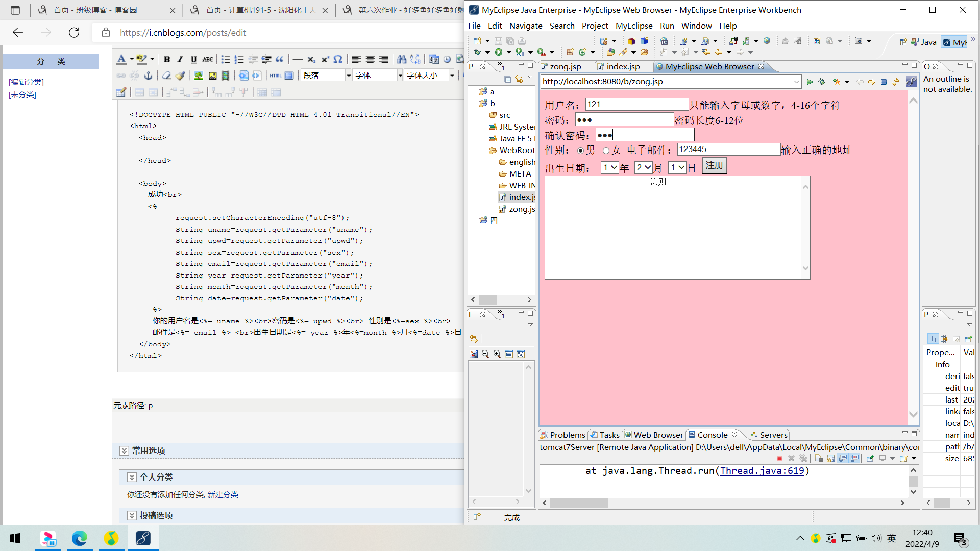Select the 男 gender radio button
The height and width of the screenshot is (551, 980).
point(580,151)
